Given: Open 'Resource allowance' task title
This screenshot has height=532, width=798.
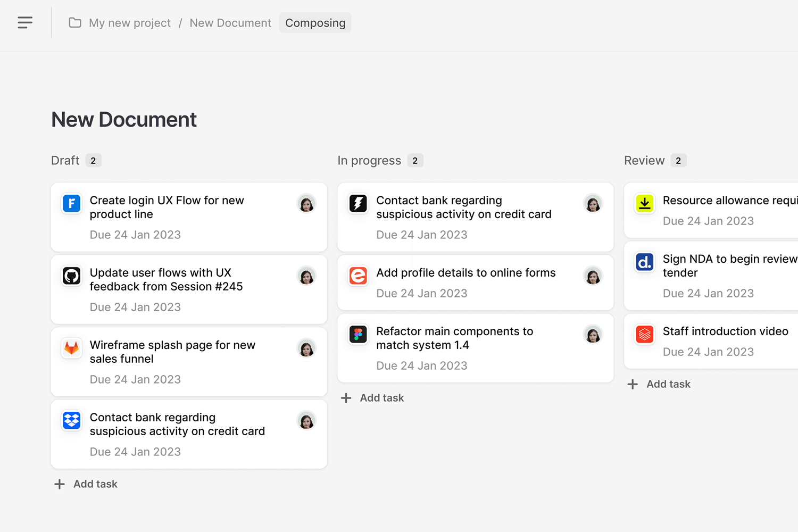Looking at the screenshot, I should point(730,200).
